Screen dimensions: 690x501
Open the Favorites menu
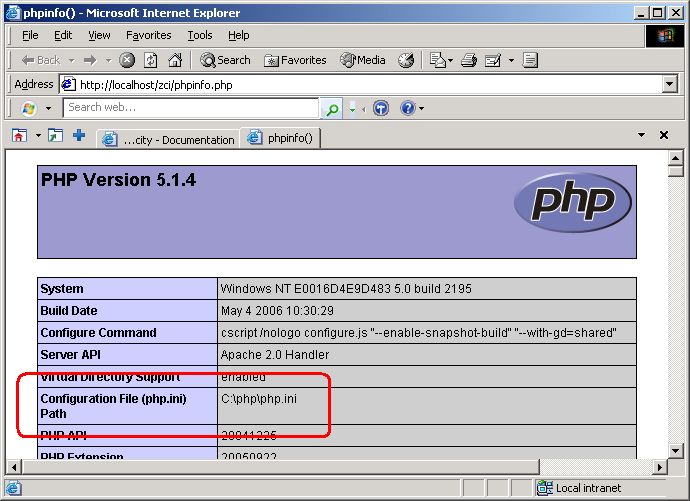pyautogui.click(x=149, y=35)
